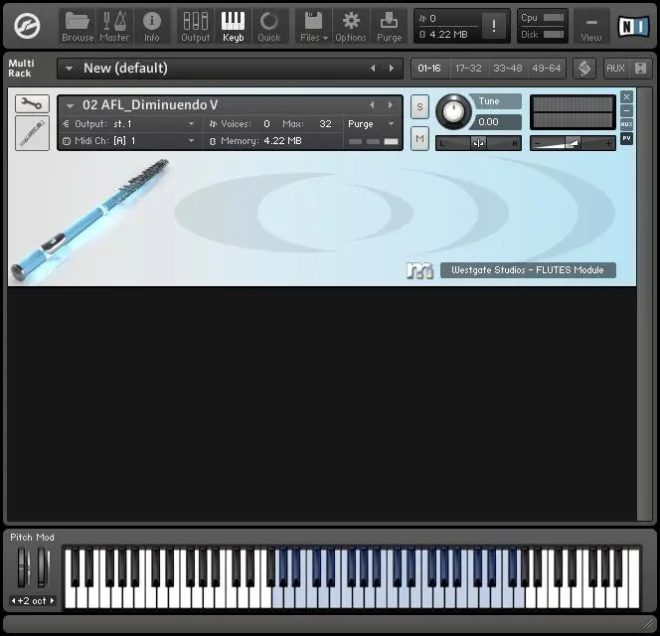Click the New (default) multi name
The height and width of the screenshot is (636, 660).
point(125,68)
